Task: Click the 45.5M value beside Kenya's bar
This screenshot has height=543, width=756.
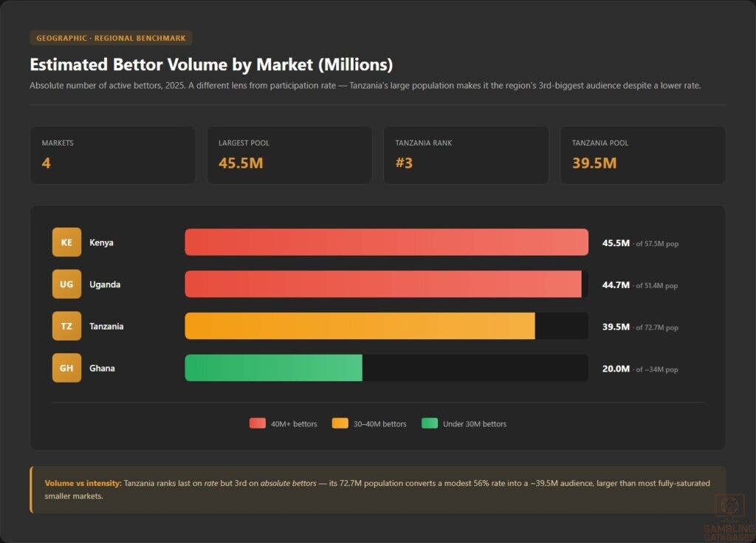Action: (x=616, y=243)
